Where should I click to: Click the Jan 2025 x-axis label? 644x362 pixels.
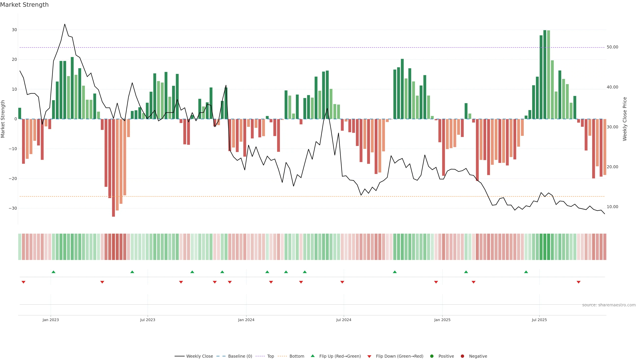tap(442, 320)
